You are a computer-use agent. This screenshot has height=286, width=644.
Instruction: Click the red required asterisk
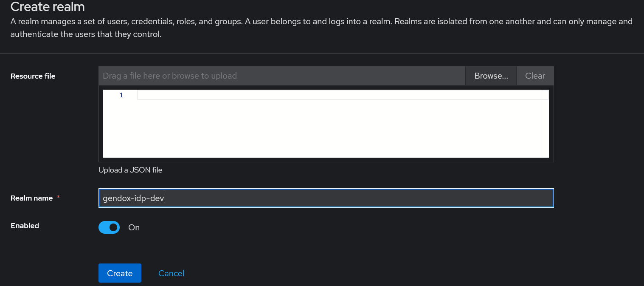[x=58, y=198]
